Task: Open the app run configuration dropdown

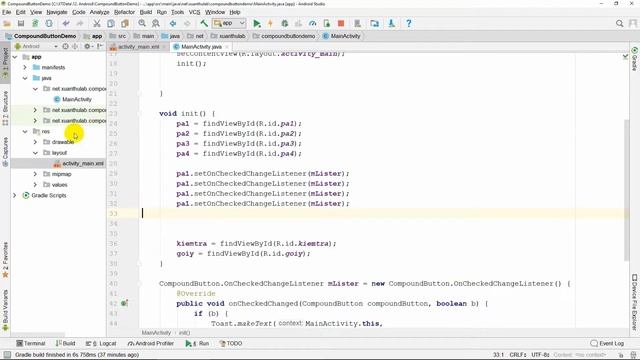Action: [x=229, y=23]
